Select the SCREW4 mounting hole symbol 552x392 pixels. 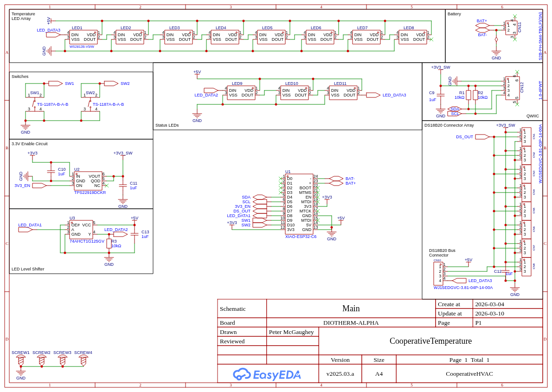click(83, 360)
